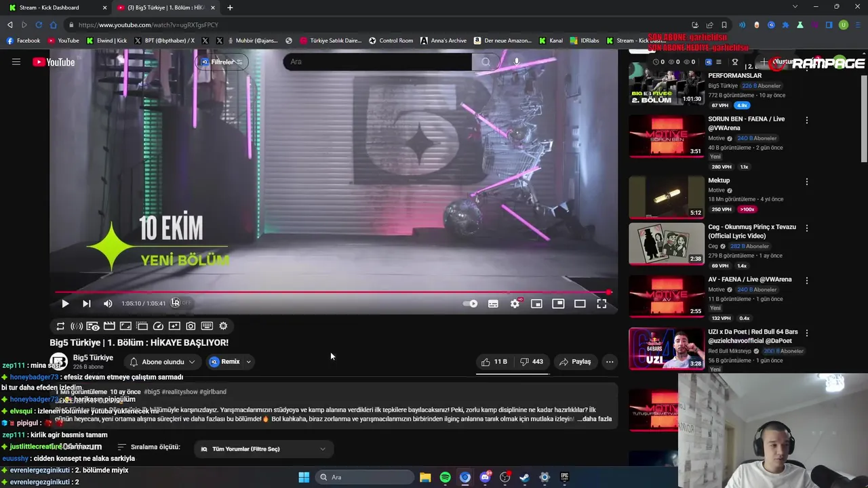This screenshot has width=868, height=488.
Task: Open the player settings gear
Action: [515, 304]
